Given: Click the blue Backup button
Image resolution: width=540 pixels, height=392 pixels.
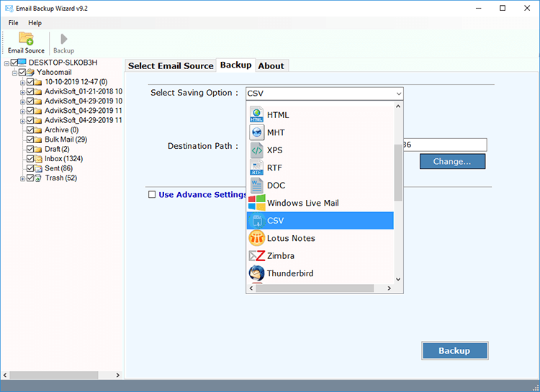Looking at the screenshot, I should [x=454, y=351].
